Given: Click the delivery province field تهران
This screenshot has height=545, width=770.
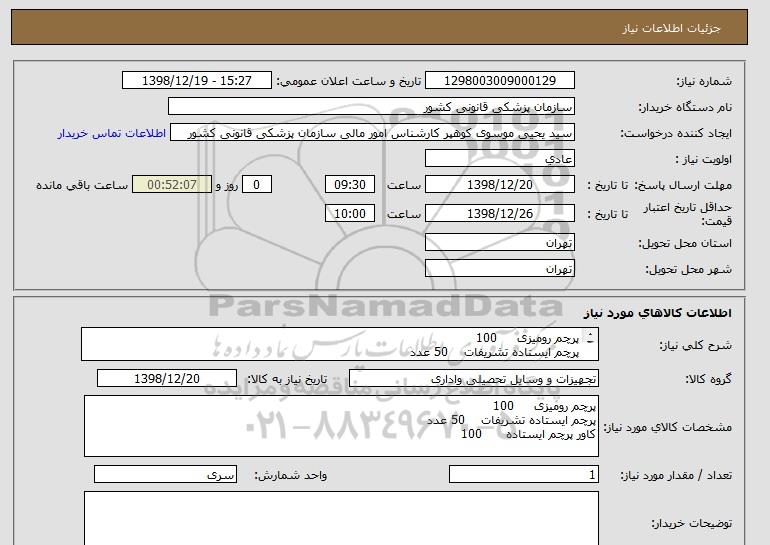Looking at the screenshot, I should point(499,243).
